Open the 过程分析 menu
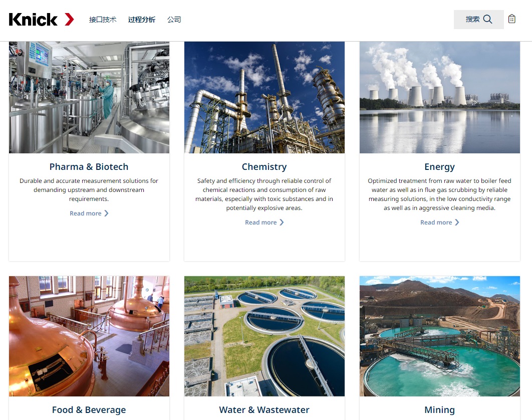 click(141, 20)
